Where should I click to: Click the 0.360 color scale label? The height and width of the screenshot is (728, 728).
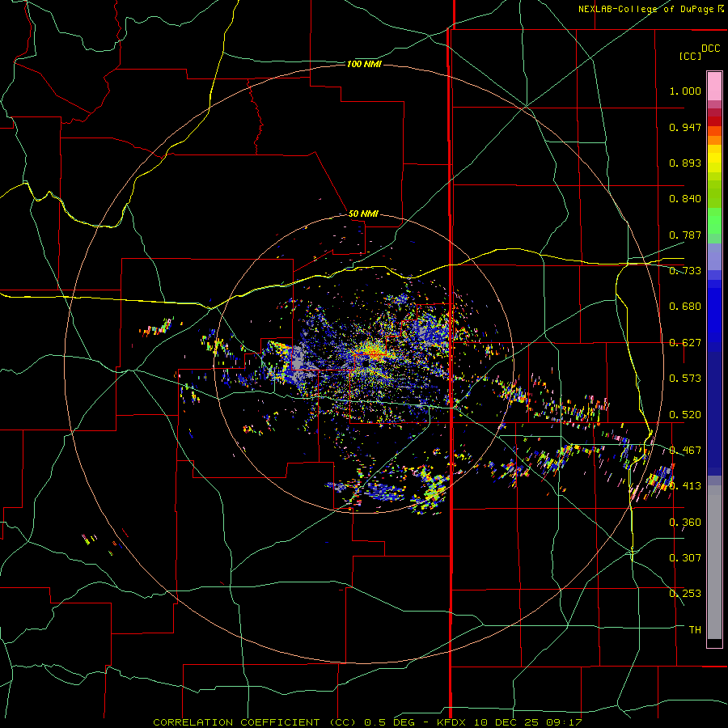point(685,523)
